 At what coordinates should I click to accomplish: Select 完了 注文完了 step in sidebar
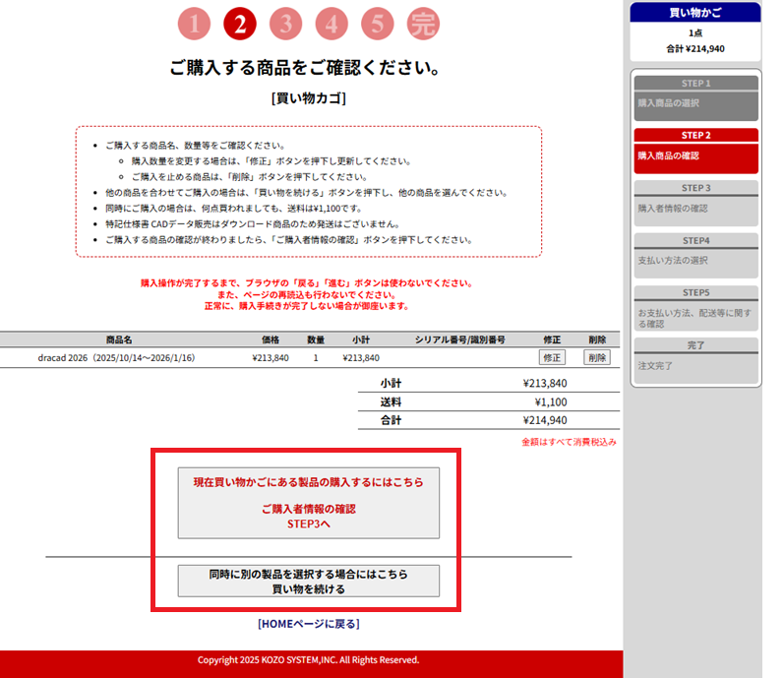point(695,360)
